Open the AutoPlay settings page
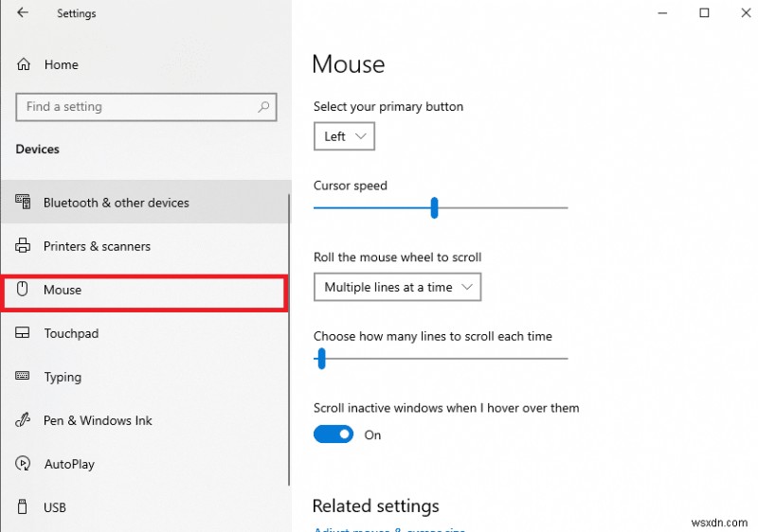Screen dimensions: 758x532 tap(145, 464)
